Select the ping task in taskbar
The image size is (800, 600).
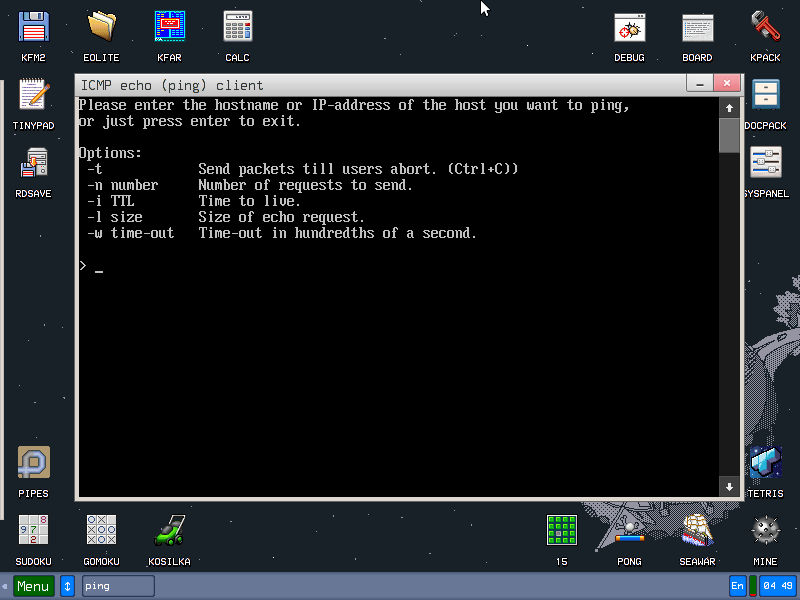(118, 586)
